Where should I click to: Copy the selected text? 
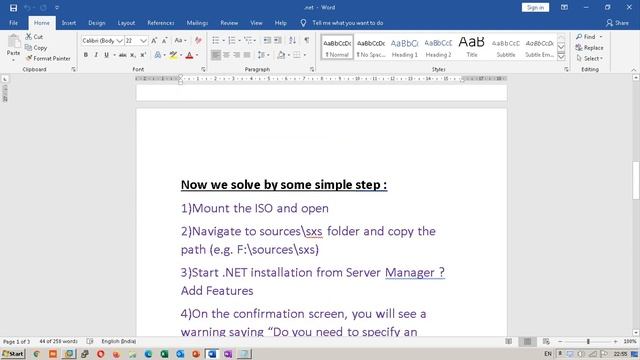point(36,48)
